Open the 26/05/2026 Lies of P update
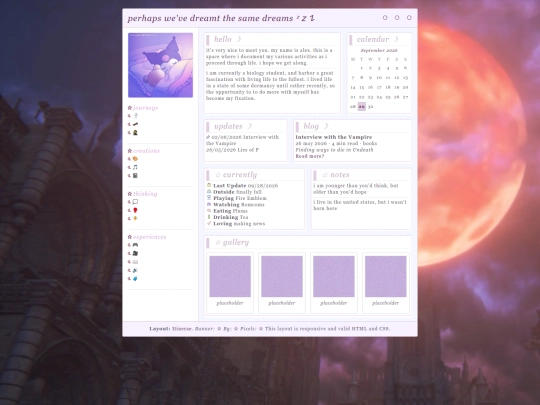The image size is (540, 405). [232, 150]
